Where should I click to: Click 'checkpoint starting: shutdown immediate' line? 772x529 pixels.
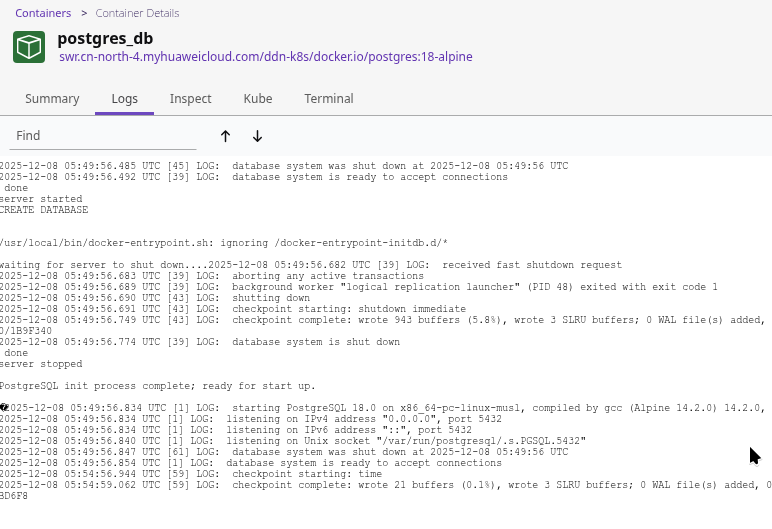pyautogui.click(x=233, y=309)
